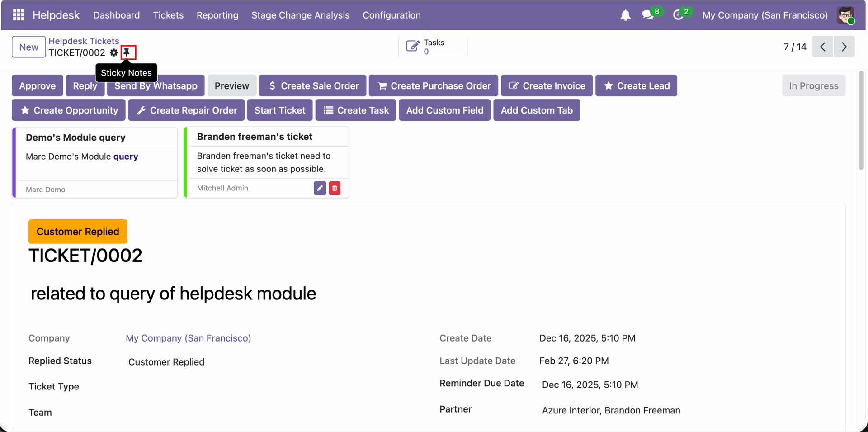
Task: Go to the previous ticket record
Action: point(823,47)
